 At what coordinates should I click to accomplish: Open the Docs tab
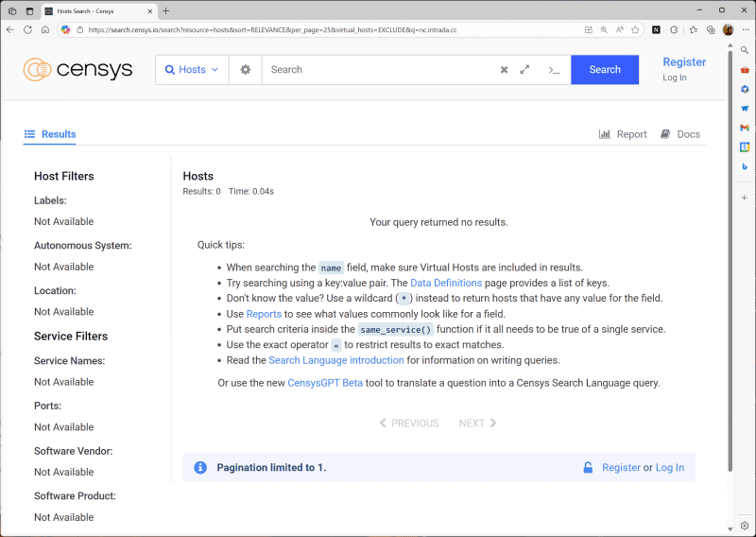pos(679,134)
